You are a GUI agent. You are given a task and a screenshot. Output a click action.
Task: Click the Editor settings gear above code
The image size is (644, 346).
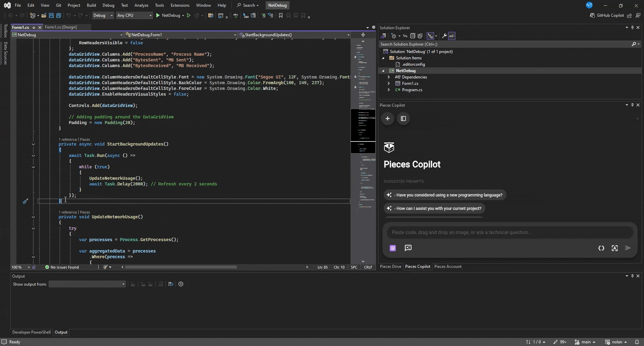click(373, 27)
